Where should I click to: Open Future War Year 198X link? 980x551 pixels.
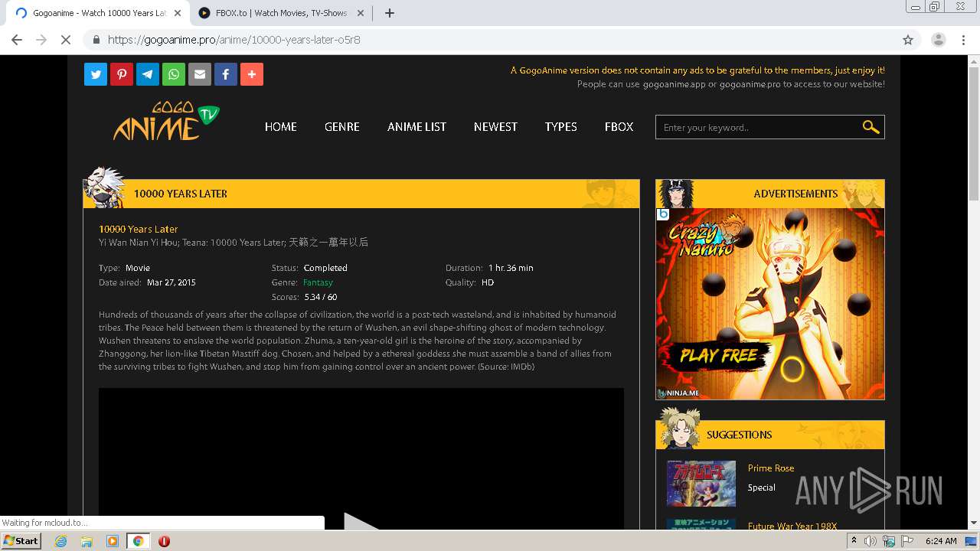click(792, 526)
